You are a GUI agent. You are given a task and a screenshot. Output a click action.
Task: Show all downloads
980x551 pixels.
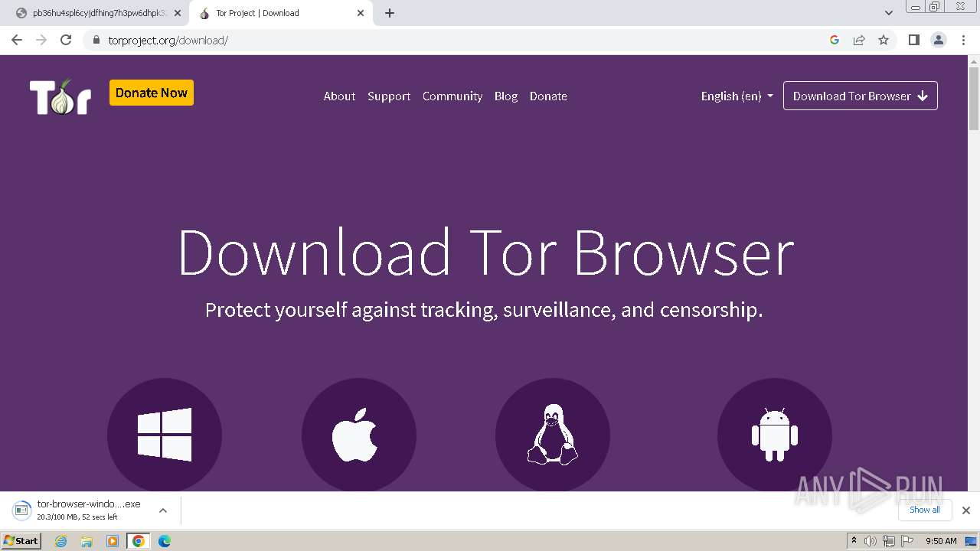tap(925, 510)
